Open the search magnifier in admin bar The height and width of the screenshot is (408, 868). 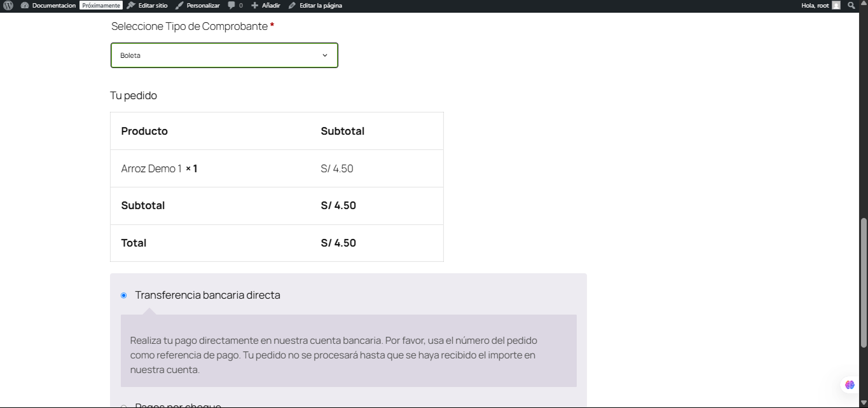[x=851, y=5]
